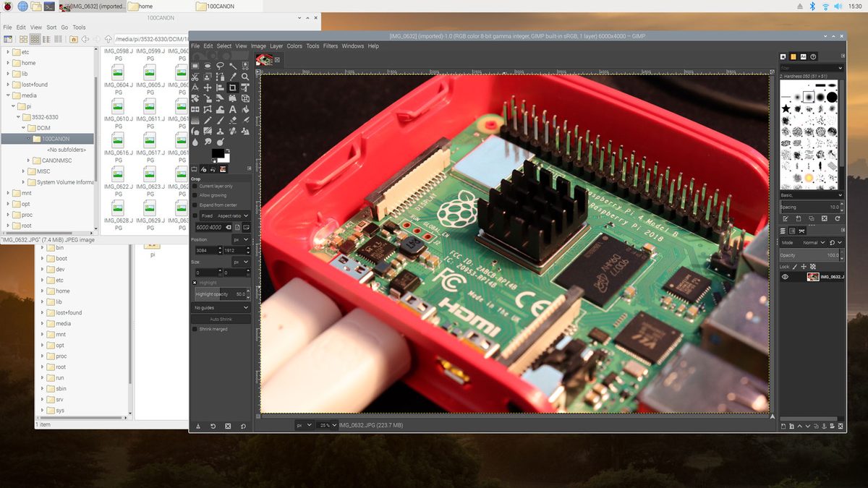
Task: Choose the Paintbrush tool
Action: [x=220, y=121]
